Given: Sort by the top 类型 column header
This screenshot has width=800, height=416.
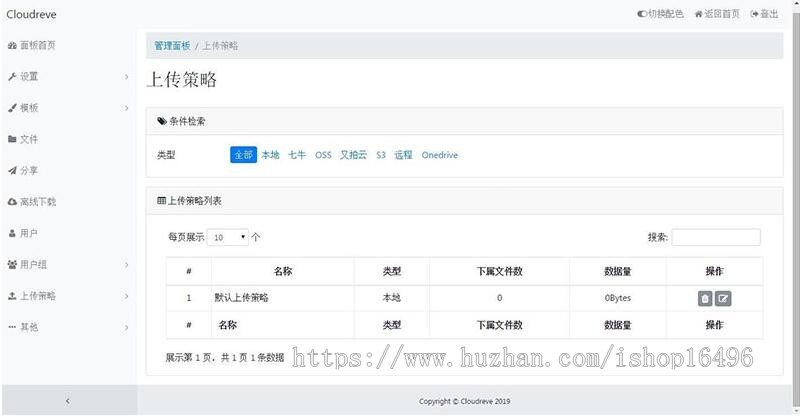Looking at the screenshot, I should [392, 271].
